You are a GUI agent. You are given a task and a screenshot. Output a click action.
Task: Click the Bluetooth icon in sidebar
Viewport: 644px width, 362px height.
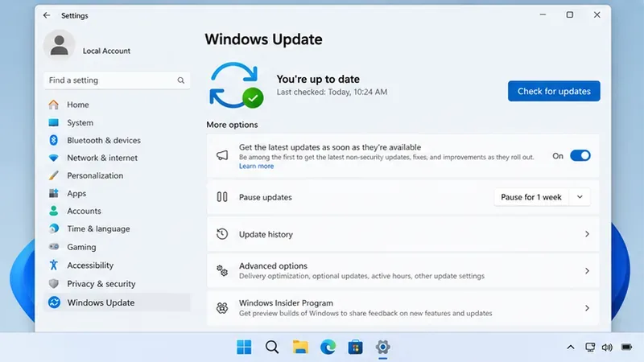(53, 140)
